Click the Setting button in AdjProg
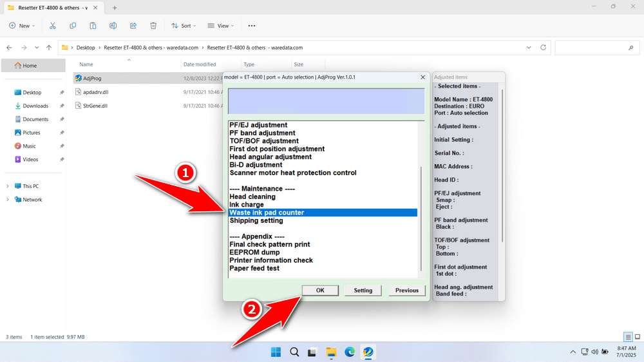This screenshot has height=362, width=644. (x=363, y=290)
